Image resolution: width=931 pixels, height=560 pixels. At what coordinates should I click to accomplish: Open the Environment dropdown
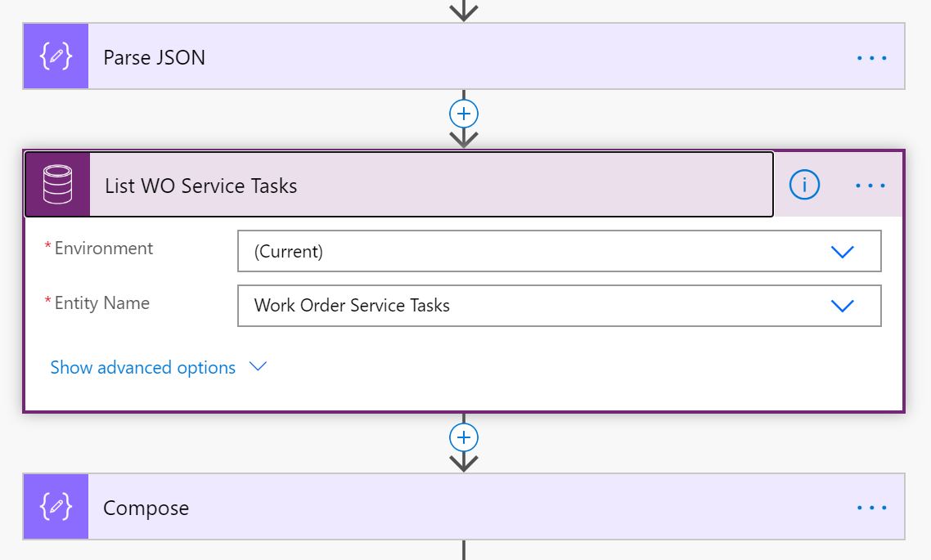[x=843, y=251]
